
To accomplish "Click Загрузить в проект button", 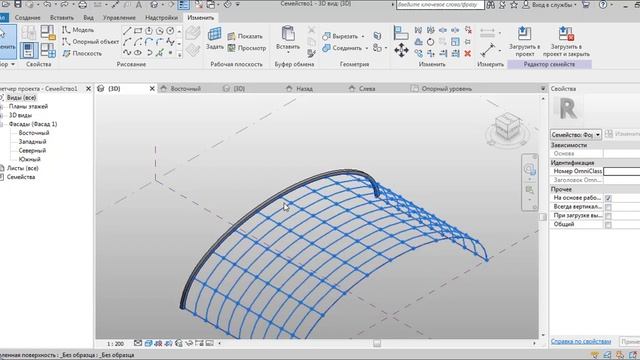I will pos(524,41).
